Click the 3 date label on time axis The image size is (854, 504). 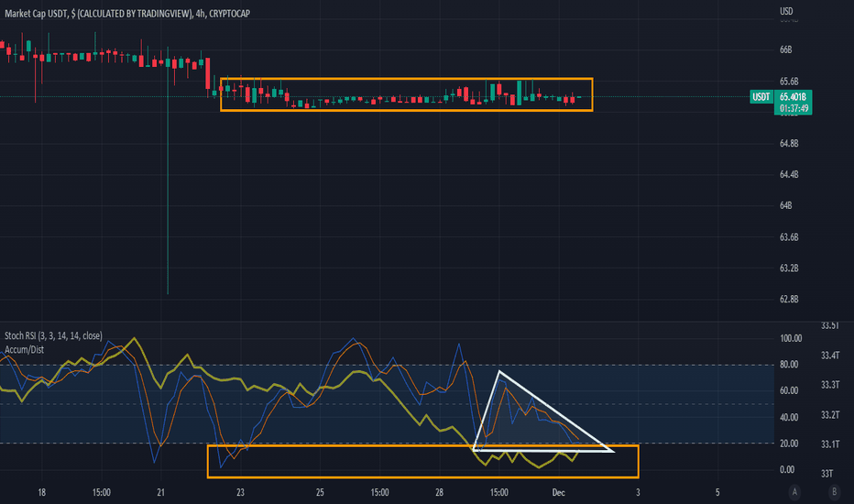tap(638, 493)
